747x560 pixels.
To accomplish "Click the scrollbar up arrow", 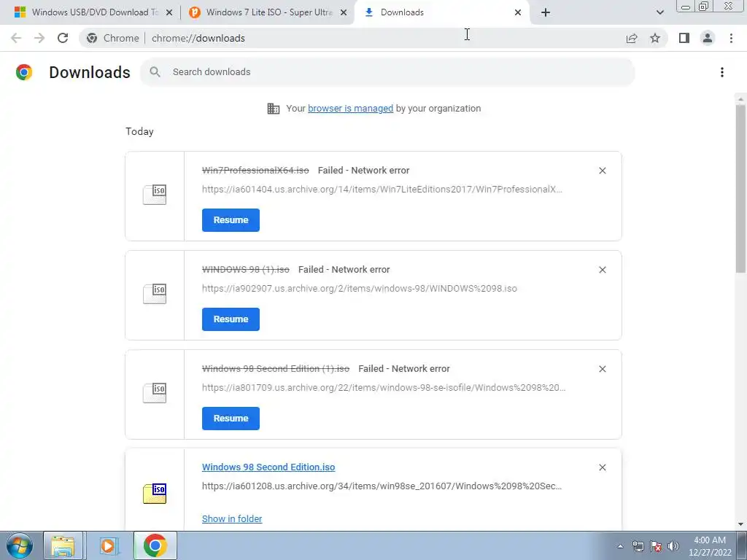I will point(740,99).
